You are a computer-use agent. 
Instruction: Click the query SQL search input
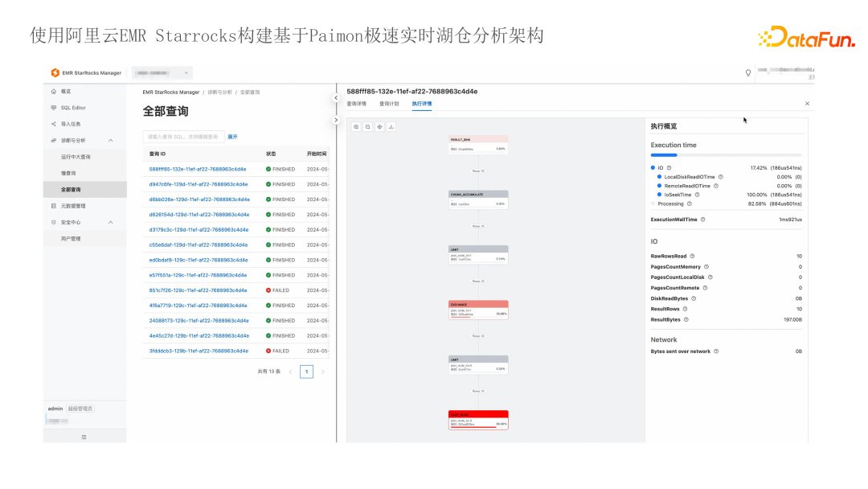[184, 137]
